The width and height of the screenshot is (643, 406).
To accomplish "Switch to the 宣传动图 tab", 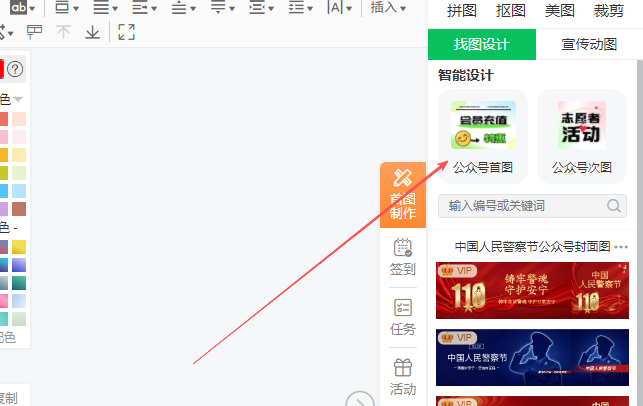I will tap(589, 45).
